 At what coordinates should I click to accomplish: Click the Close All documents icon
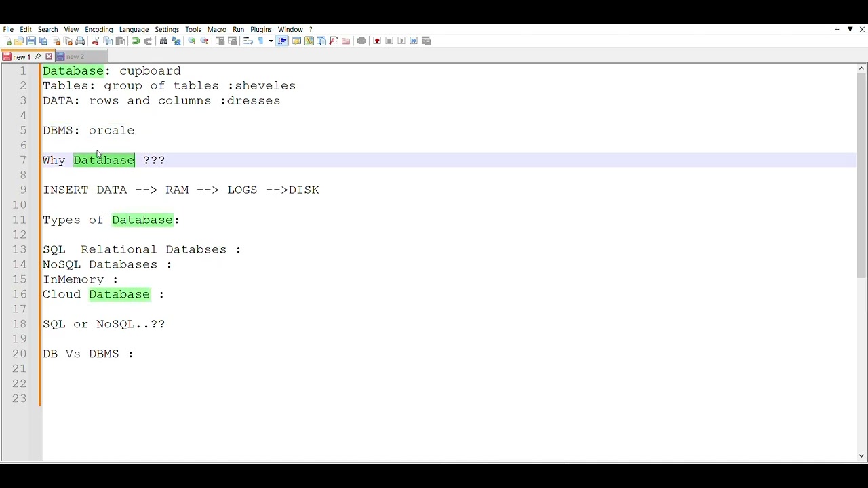(x=68, y=41)
